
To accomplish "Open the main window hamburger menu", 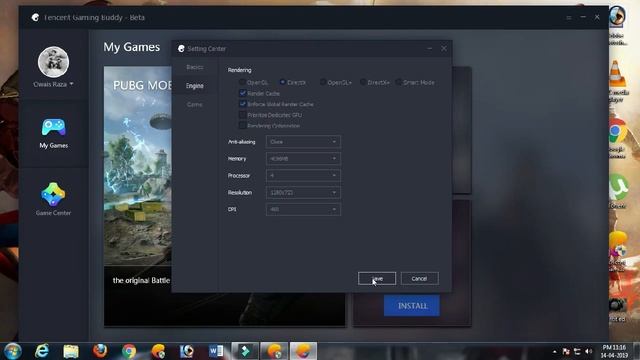I will (568, 18).
